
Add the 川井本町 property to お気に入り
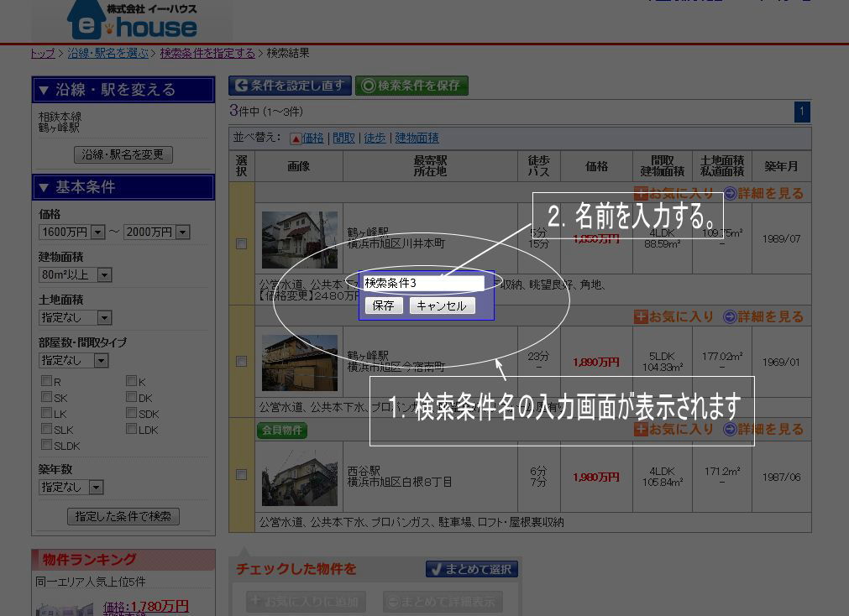point(674,193)
